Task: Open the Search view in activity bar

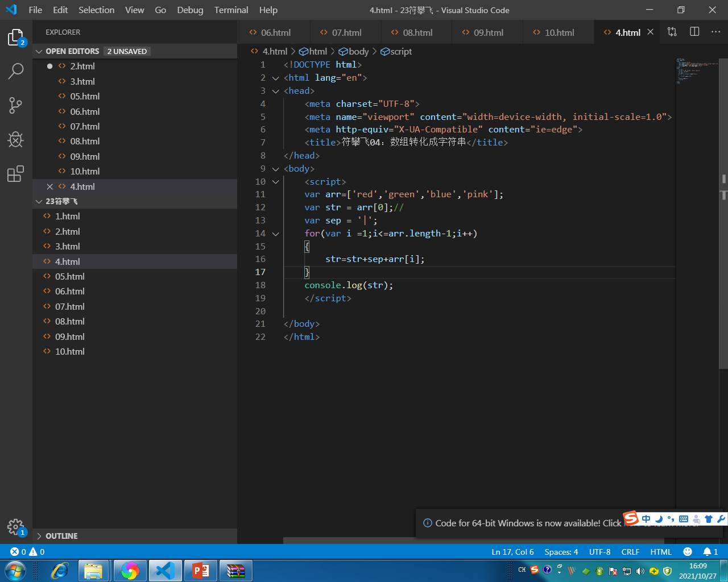Action: click(16, 72)
